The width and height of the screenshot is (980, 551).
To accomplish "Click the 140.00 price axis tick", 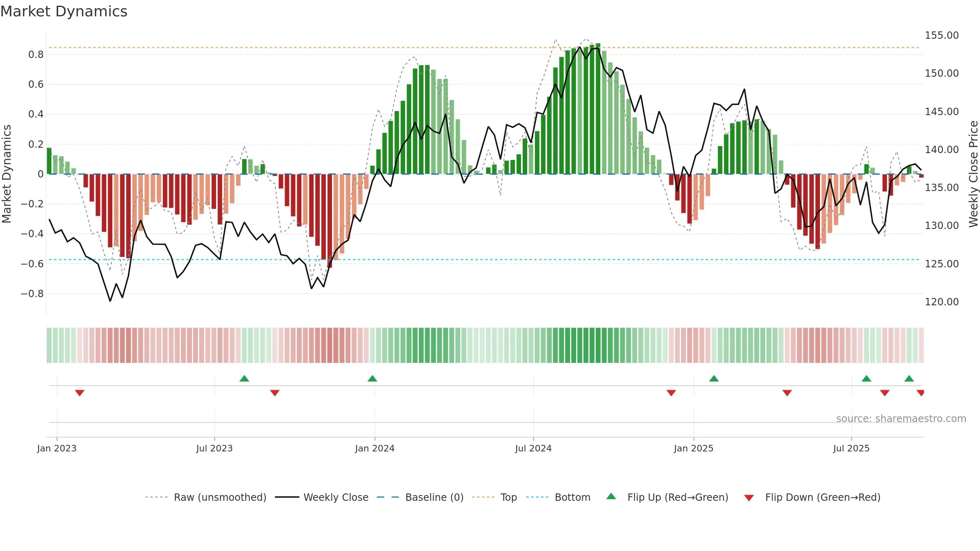I will 942,149.
